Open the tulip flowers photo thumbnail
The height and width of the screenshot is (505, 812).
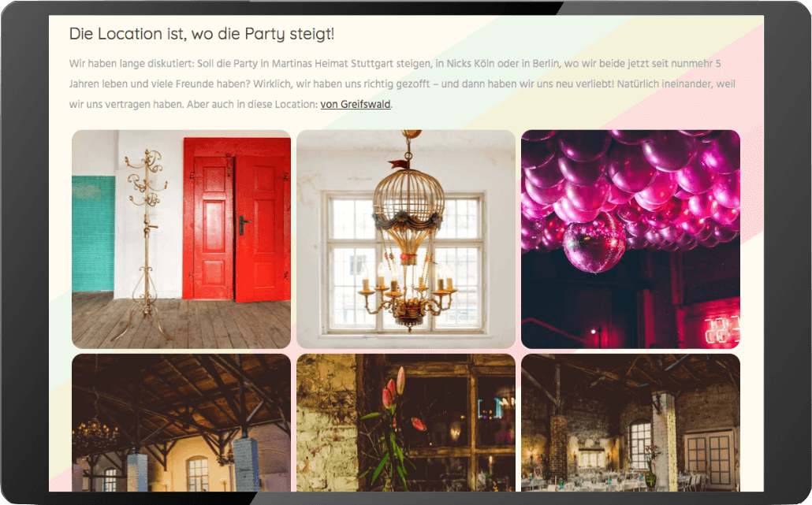tap(406, 423)
